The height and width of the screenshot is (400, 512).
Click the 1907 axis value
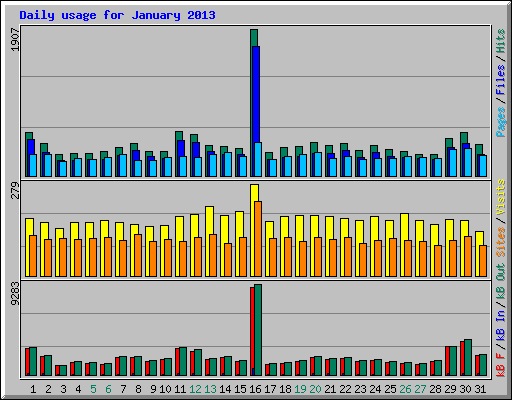click(x=15, y=40)
